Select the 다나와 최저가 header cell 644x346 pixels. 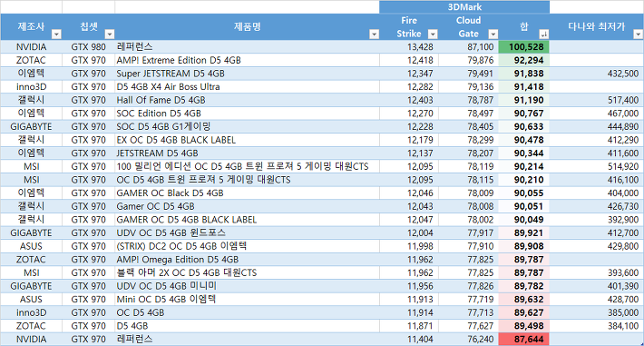pos(597,26)
